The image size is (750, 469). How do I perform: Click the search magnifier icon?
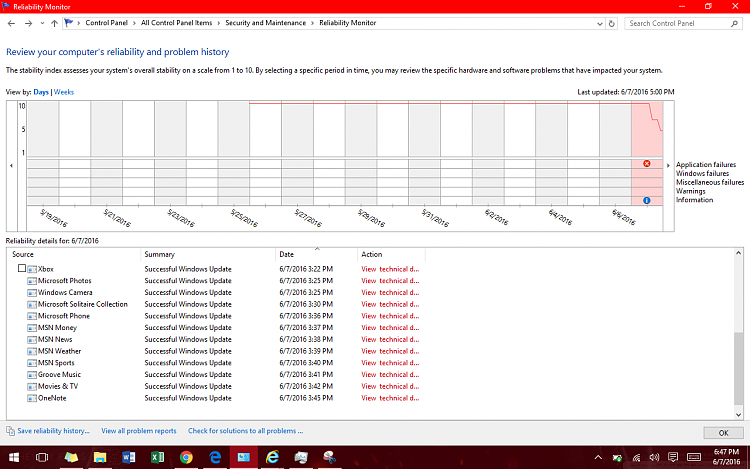click(734, 23)
